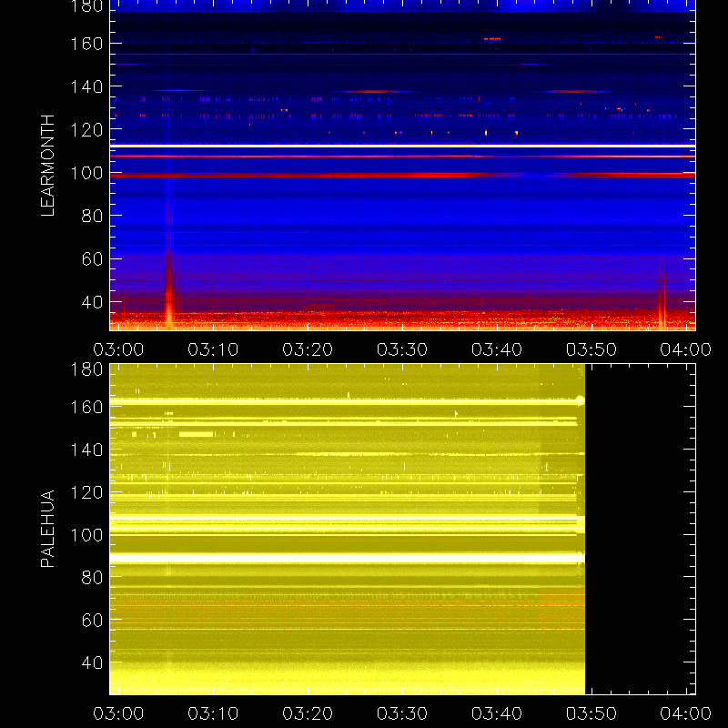This screenshot has height=728, width=728.
Task: Click the 03:40 time label under Learmonth plot
Action: click(x=497, y=349)
